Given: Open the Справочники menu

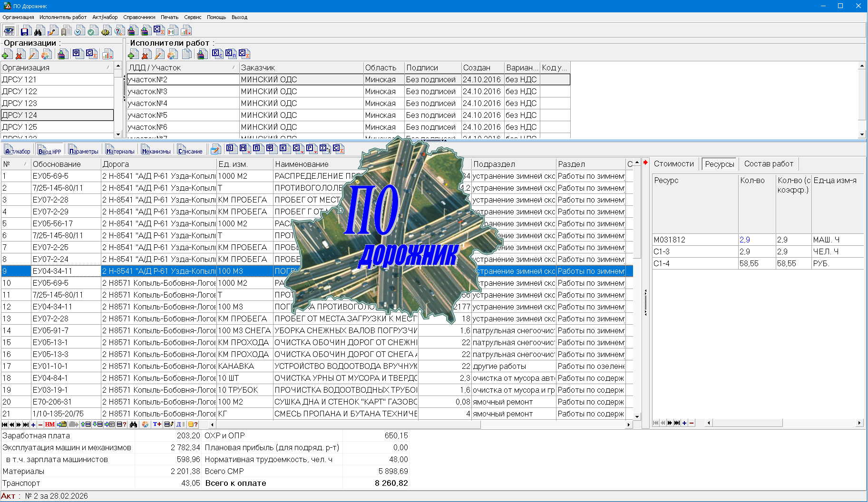Looking at the screenshot, I should (x=139, y=17).
